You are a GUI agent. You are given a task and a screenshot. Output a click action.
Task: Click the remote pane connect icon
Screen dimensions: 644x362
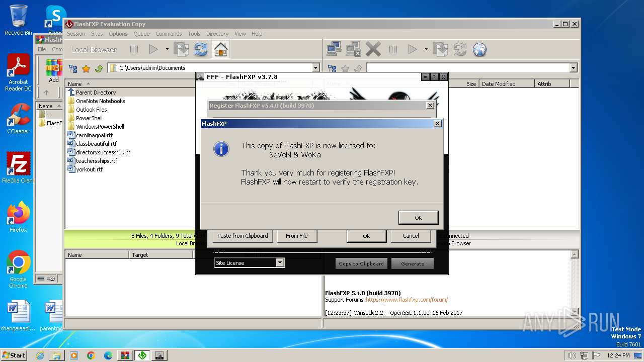point(334,49)
